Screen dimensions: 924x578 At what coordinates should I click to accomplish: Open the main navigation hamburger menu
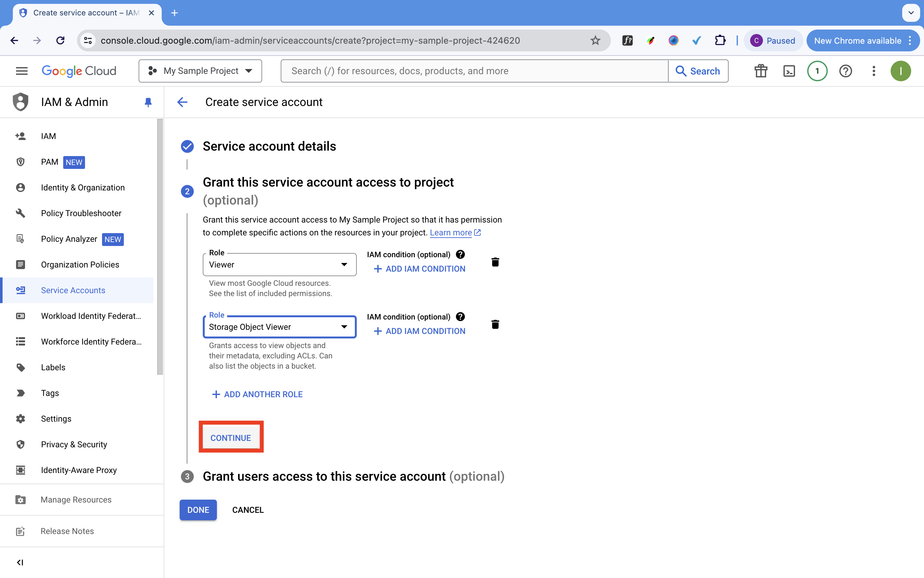[x=22, y=71]
